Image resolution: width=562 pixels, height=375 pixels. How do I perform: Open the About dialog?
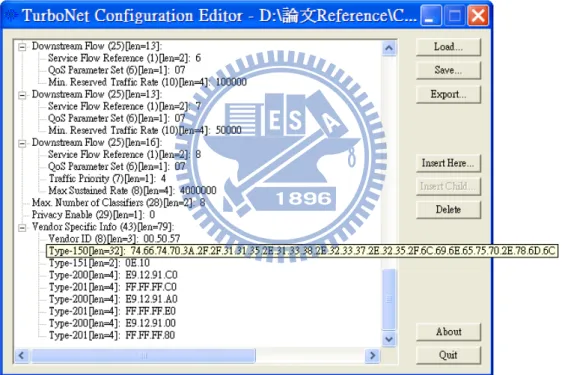[448, 332]
